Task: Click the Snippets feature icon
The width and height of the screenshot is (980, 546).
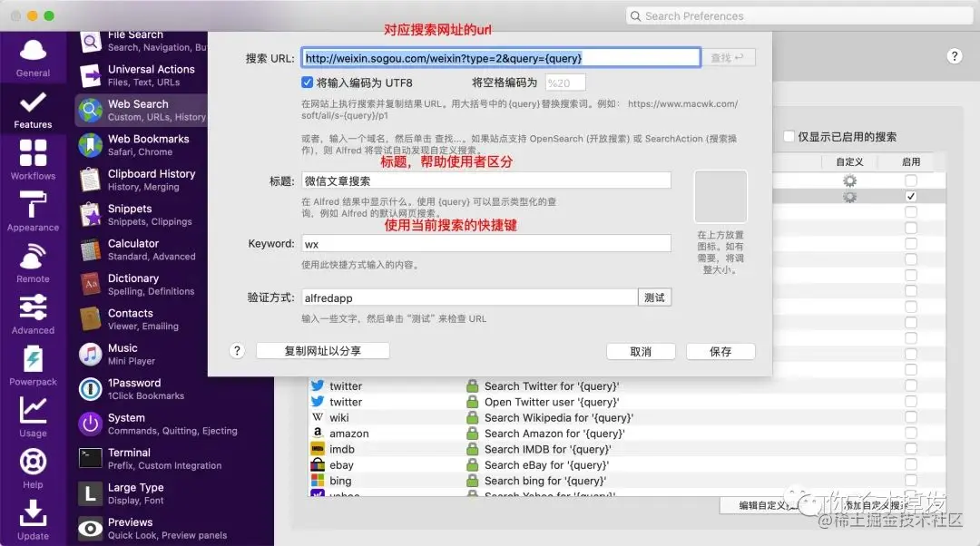Action: (x=90, y=214)
